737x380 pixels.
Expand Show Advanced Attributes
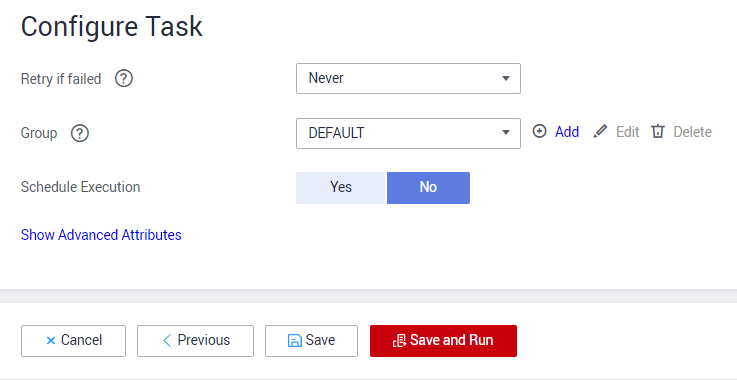coord(101,235)
